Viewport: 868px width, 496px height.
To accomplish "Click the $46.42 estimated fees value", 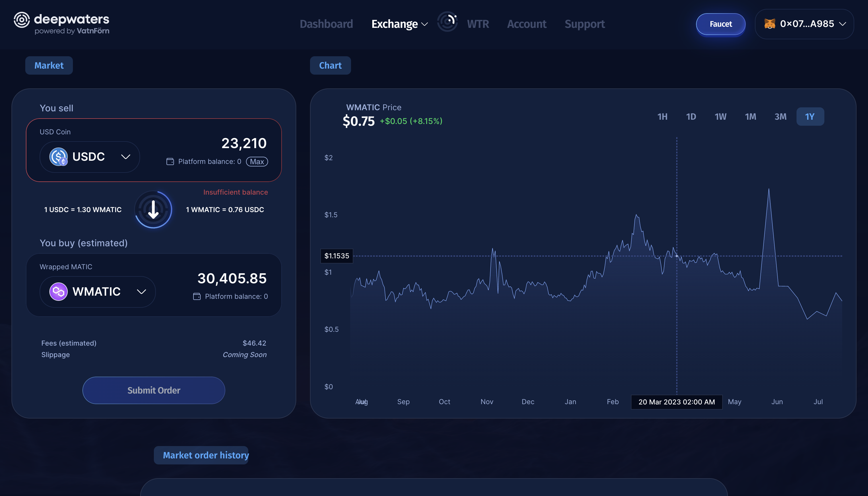I will (254, 343).
